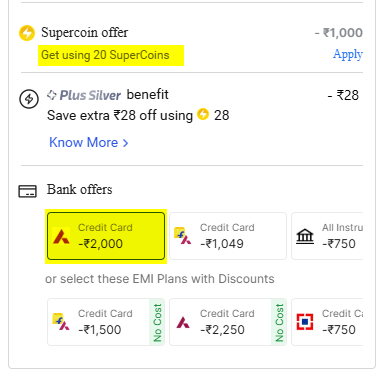Image resolution: width=381 pixels, height=382 pixels.
Task: Choose All Instruments -₹750 offer
Action: [327, 236]
